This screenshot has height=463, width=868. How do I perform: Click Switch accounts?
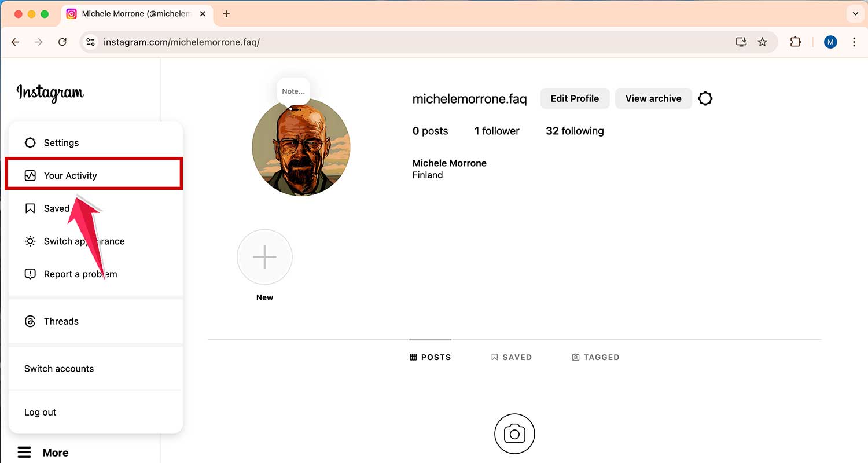tap(58, 368)
